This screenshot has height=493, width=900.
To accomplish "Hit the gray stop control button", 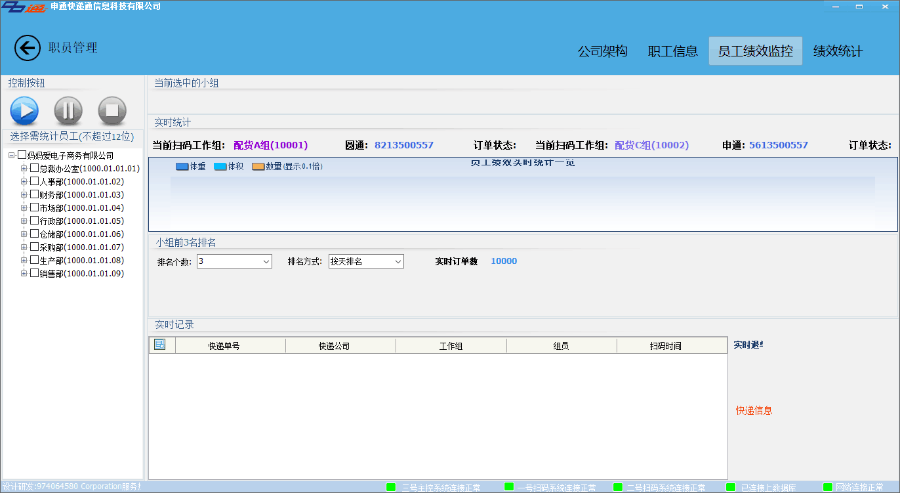I will click(112, 110).
